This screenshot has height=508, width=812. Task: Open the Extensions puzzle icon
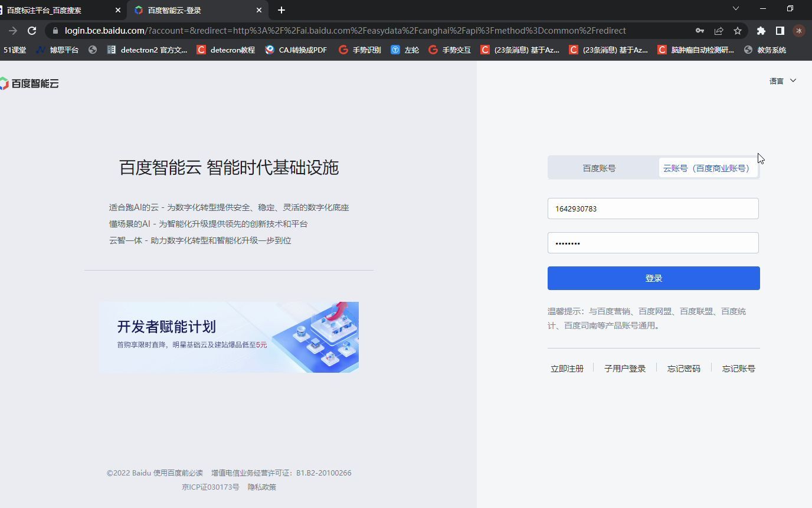tap(761, 31)
